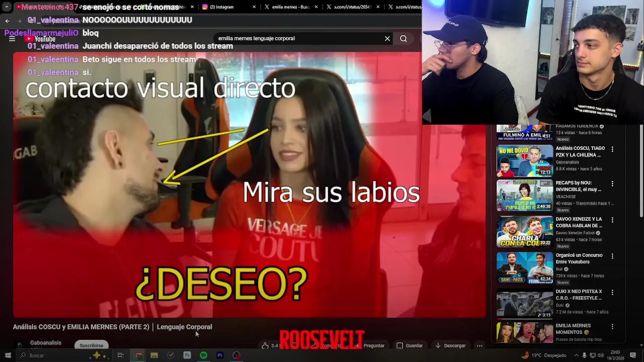Save the video with Guardar
Image resolution: width=644 pixels, height=362 pixels.
point(410,345)
